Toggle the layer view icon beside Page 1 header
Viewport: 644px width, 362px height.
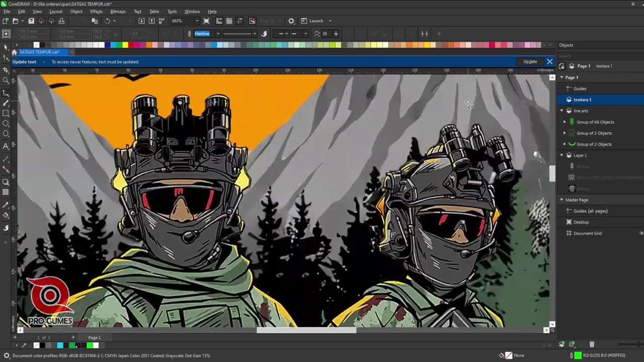[562, 66]
